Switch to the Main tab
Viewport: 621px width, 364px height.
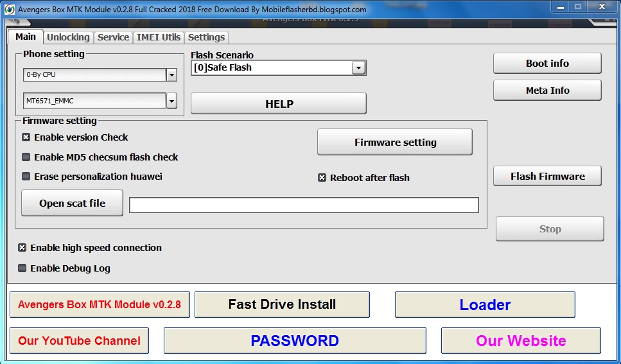26,37
